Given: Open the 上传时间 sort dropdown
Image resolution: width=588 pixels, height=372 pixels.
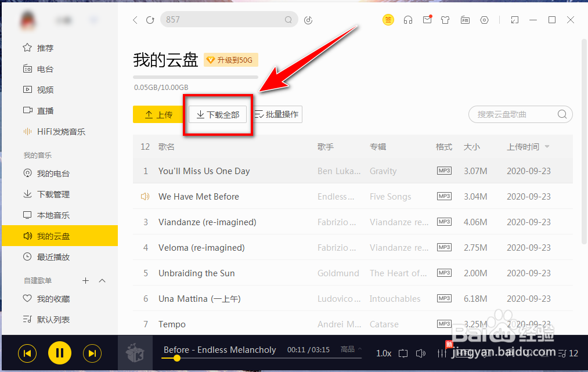Looking at the screenshot, I should coord(528,147).
